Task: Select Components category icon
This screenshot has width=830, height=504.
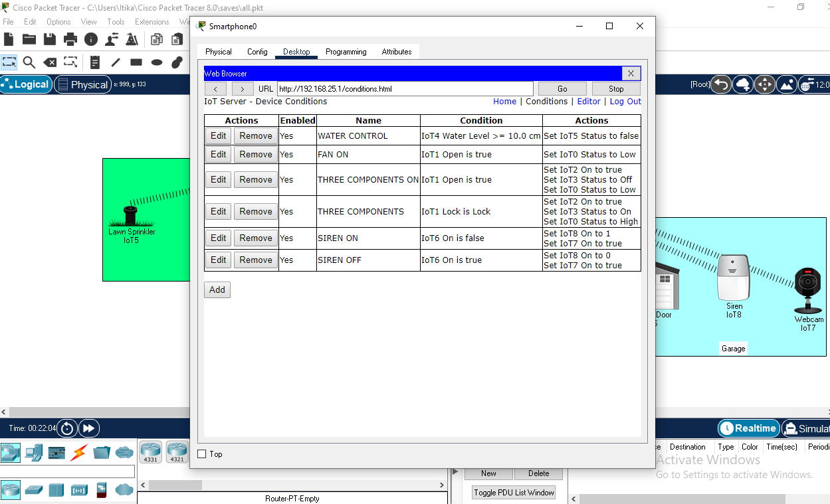Action: [x=56, y=453]
